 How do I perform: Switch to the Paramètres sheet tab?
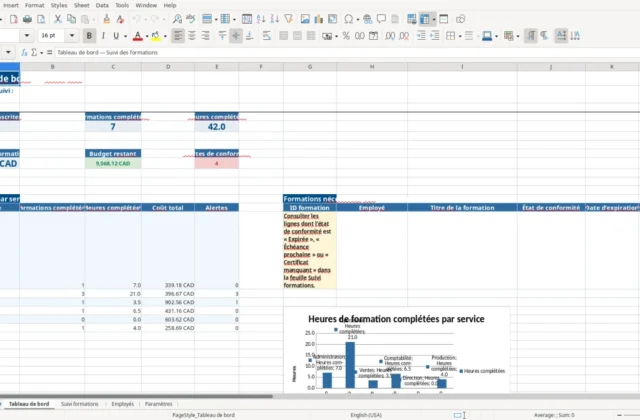point(158,404)
